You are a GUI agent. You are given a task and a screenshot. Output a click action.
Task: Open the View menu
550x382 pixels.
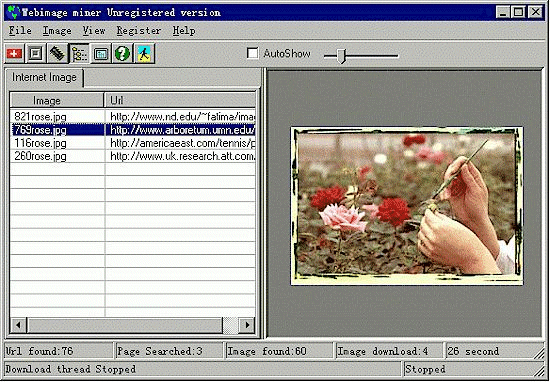(94, 31)
